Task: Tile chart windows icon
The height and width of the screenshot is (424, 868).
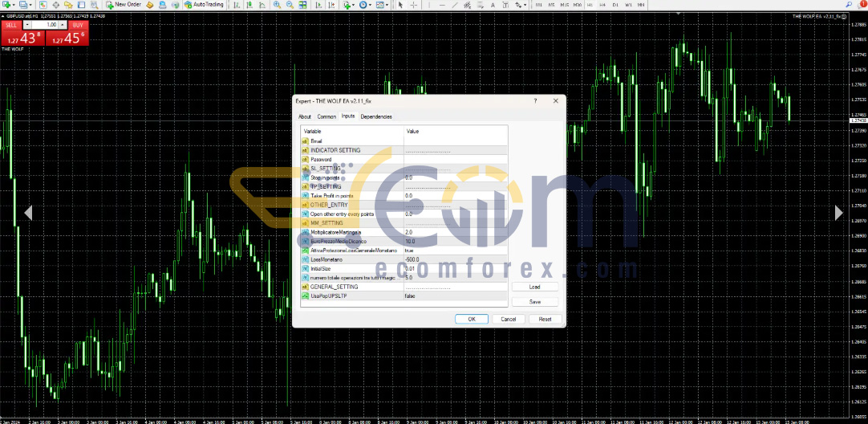Action: 302,5
